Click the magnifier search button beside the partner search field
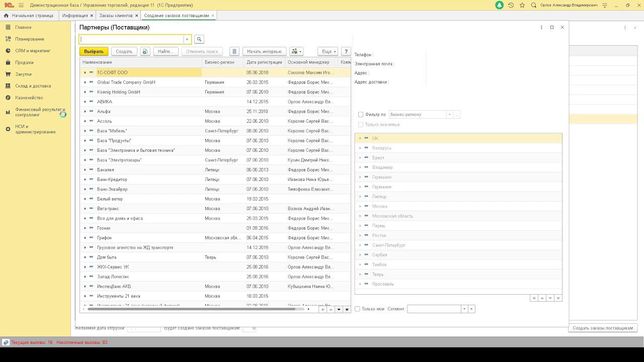 pos(199,39)
